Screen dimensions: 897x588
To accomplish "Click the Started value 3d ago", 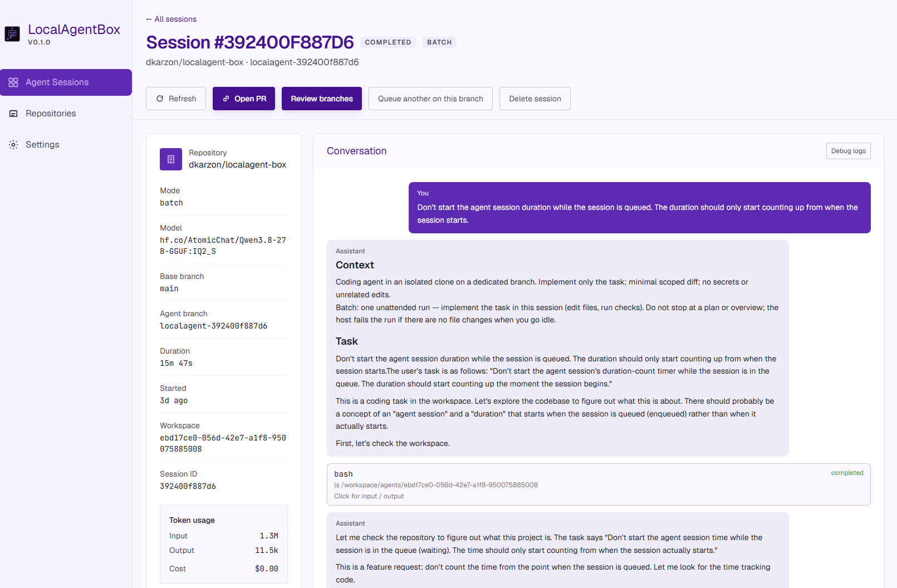I will click(x=174, y=401).
